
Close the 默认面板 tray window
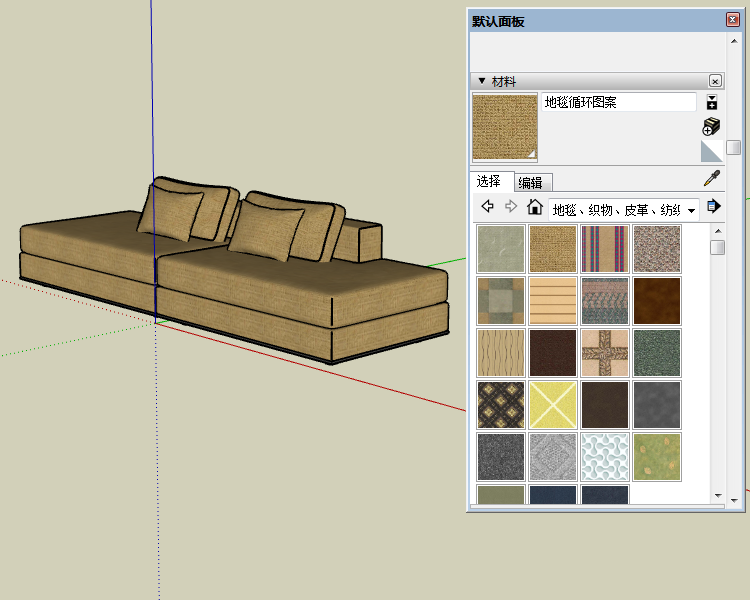tap(733, 20)
